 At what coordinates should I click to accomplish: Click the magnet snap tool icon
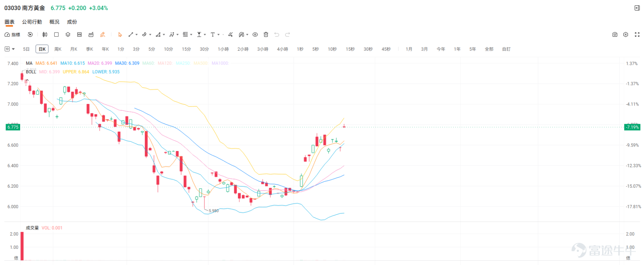click(x=242, y=35)
